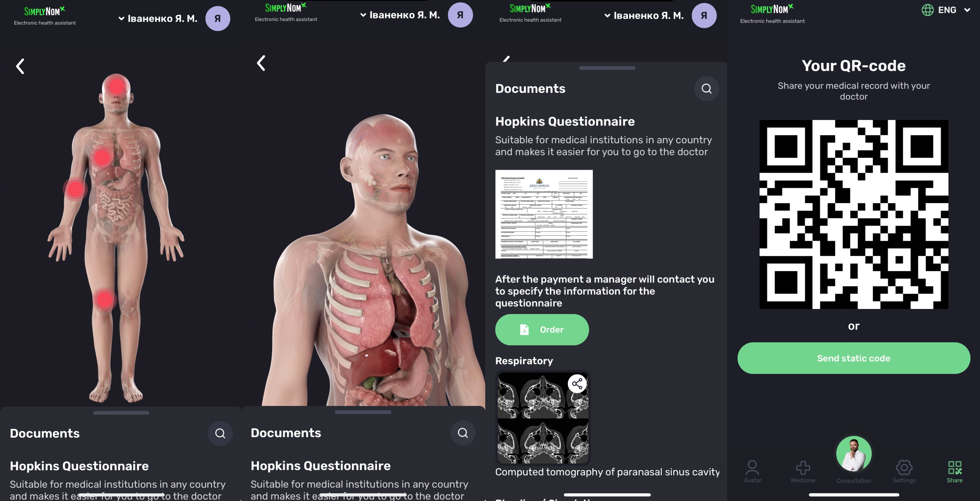The width and height of the screenshot is (980, 501).
Task: Expand user dropdown on third screen
Action: point(644,16)
